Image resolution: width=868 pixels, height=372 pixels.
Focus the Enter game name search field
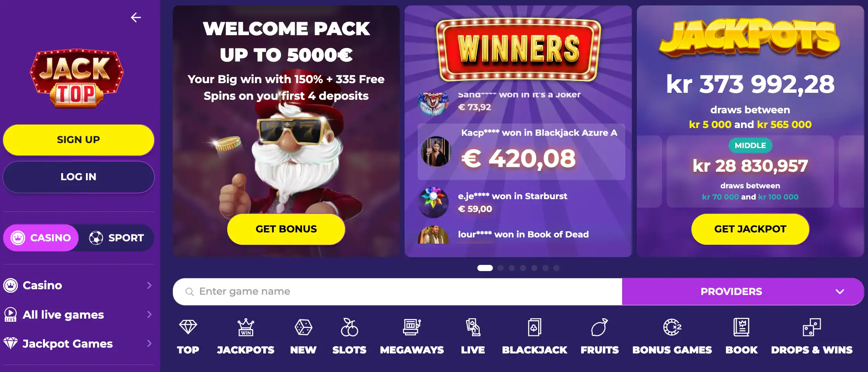click(397, 292)
